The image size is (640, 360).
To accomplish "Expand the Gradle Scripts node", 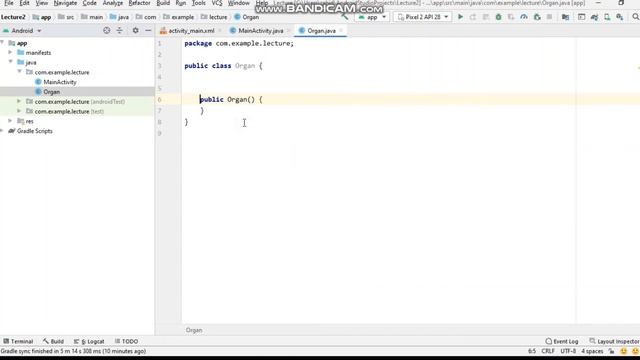I will (2, 131).
